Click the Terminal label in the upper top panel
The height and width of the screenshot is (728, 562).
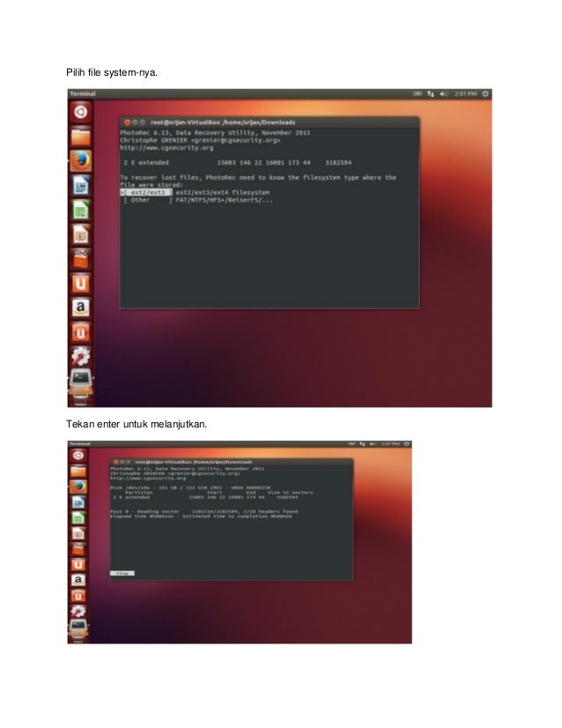point(83,93)
